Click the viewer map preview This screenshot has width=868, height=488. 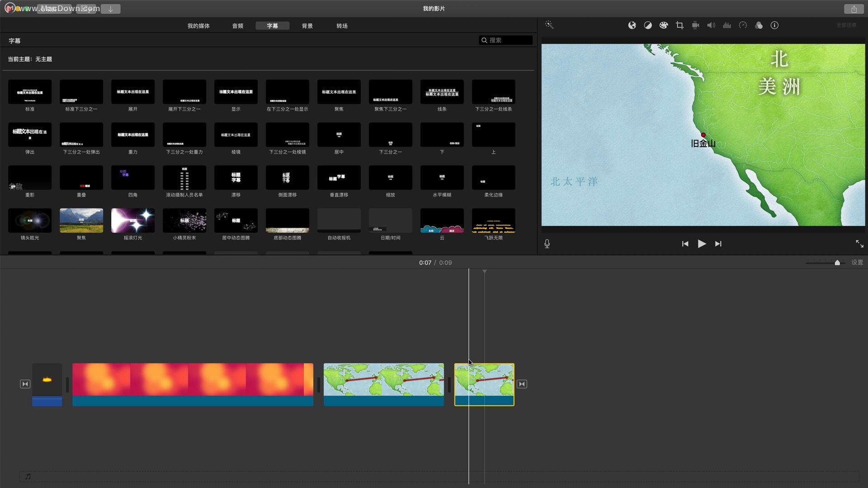coord(703,135)
